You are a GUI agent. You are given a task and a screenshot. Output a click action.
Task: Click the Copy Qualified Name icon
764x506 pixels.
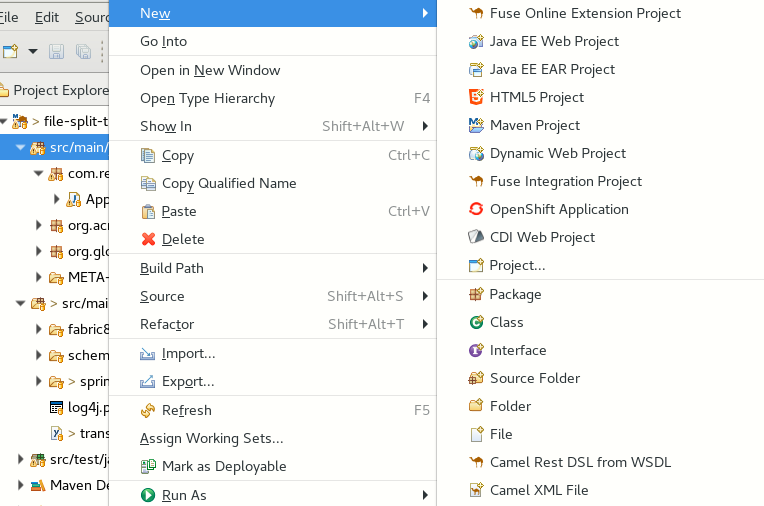point(148,183)
